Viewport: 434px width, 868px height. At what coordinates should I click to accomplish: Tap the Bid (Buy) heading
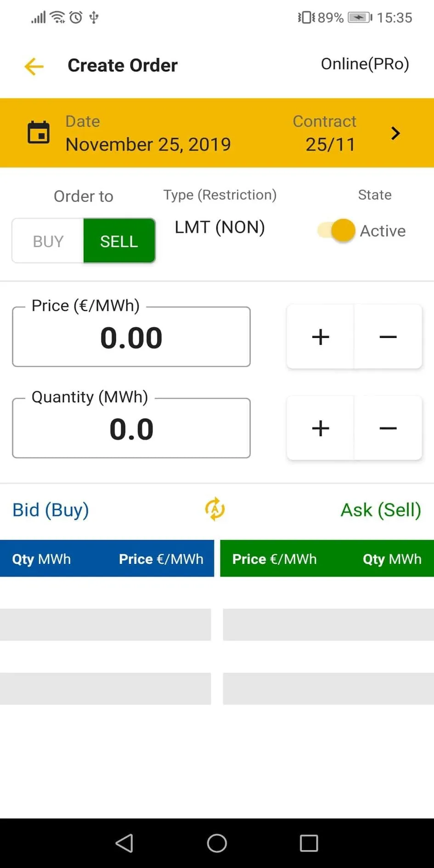click(51, 510)
